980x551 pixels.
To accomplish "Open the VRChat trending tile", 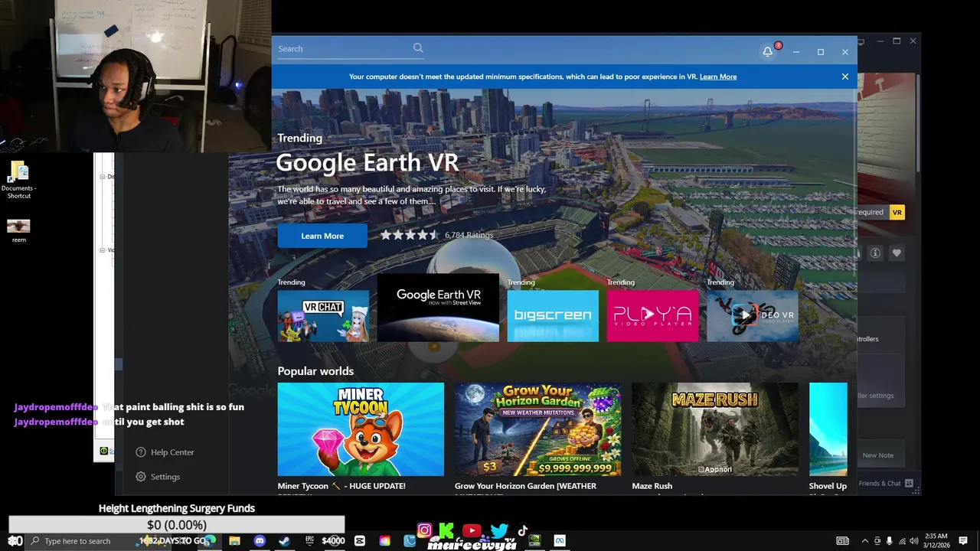I will tap(323, 315).
